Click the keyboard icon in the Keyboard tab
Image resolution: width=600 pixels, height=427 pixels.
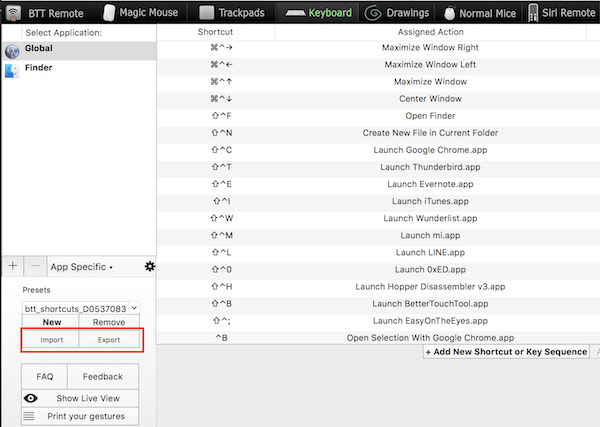point(295,13)
